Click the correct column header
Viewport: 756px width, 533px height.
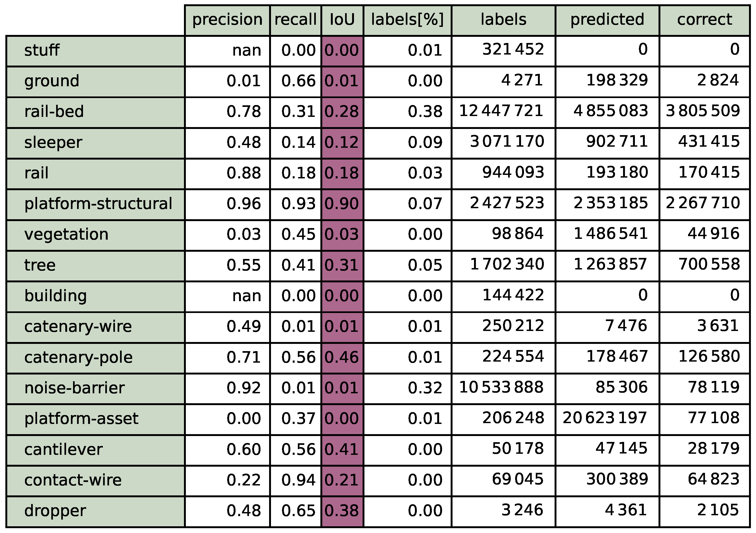point(705,20)
